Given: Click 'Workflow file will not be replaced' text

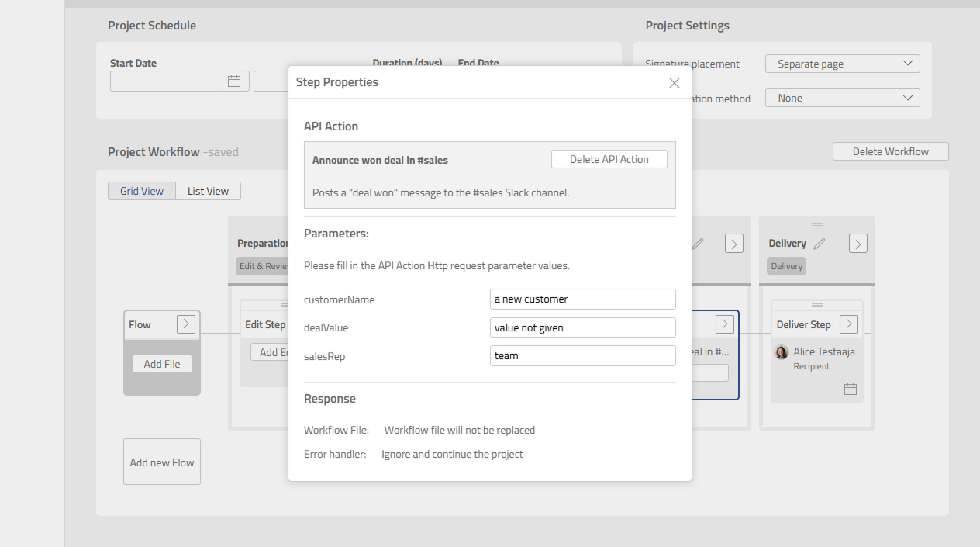Looking at the screenshot, I should [460, 430].
